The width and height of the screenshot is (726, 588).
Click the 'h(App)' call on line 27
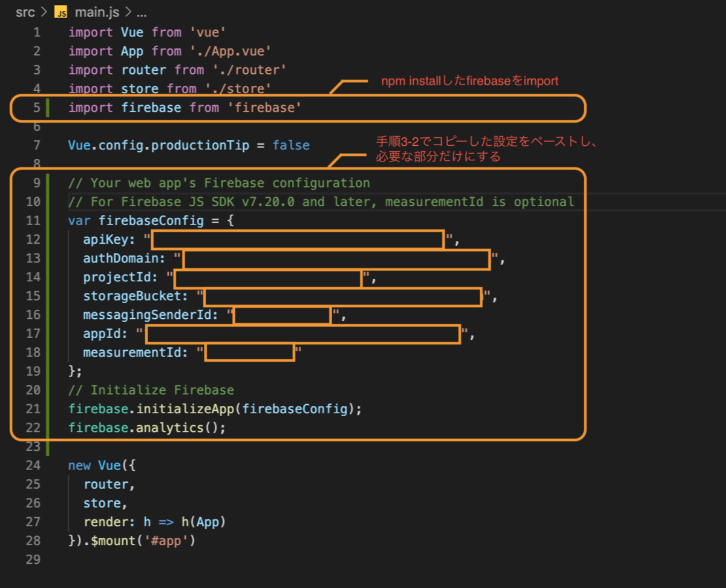204,521
